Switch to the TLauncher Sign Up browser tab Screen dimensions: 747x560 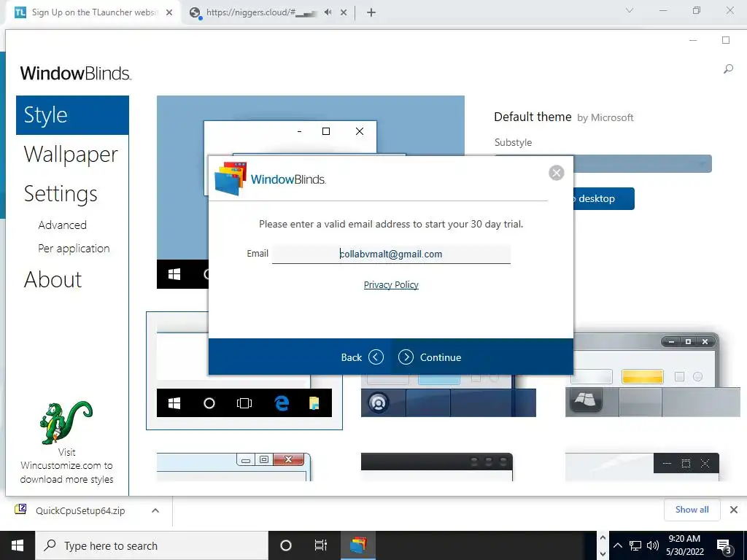[94, 12]
